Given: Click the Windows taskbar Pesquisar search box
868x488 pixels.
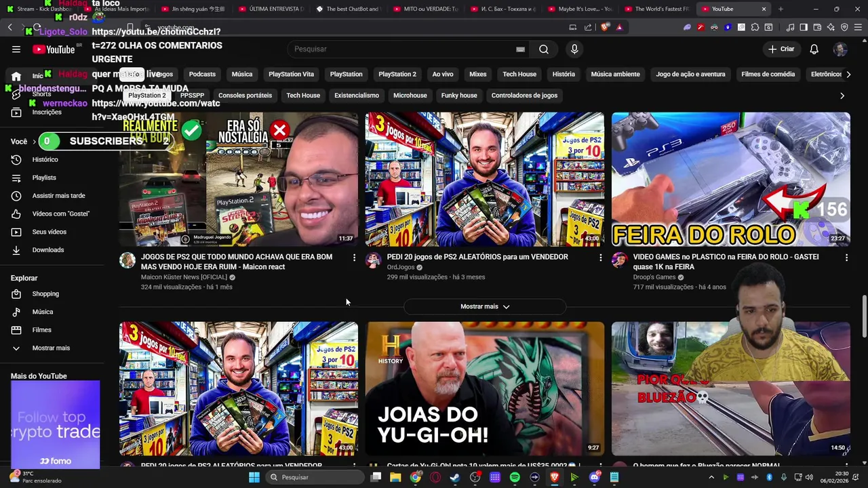Looking at the screenshot, I should pyautogui.click(x=314, y=477).
